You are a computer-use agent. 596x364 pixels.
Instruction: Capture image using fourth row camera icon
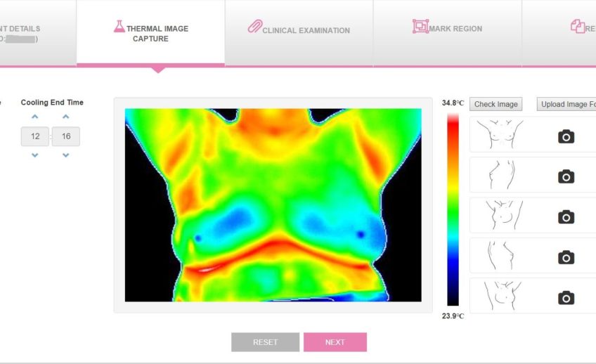click(566, 257)
